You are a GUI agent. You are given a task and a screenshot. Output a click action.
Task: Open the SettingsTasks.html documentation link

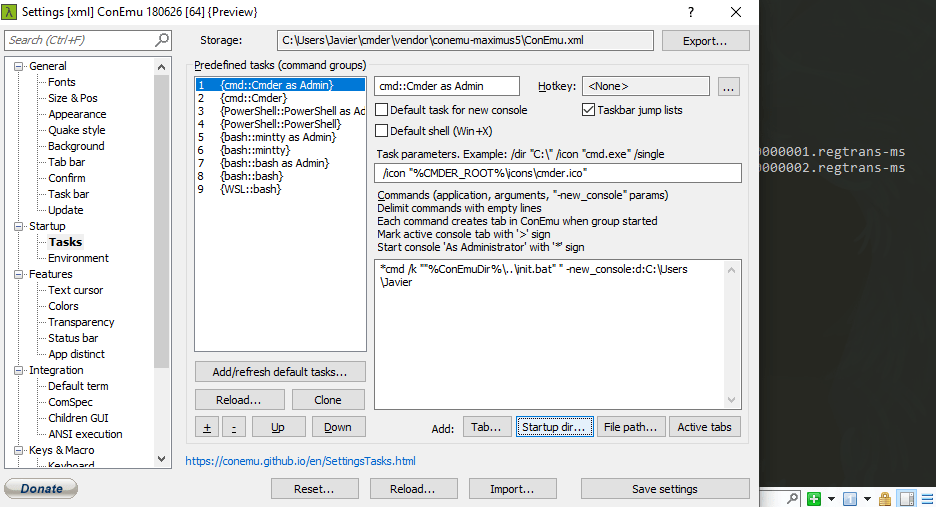pyautogui.click(x=300, y=461)
